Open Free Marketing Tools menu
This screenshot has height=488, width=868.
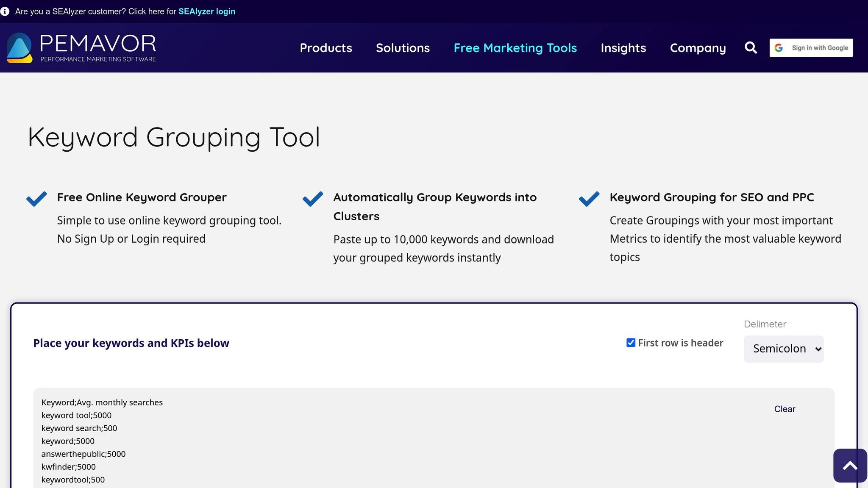pyautogui.click(x=515, y=48)
